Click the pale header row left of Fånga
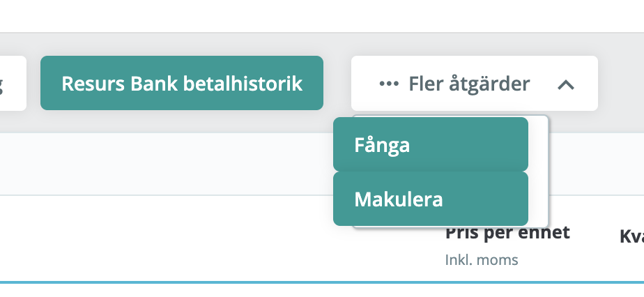The width and height of the screenshot is (644, 297). [164, 164]
